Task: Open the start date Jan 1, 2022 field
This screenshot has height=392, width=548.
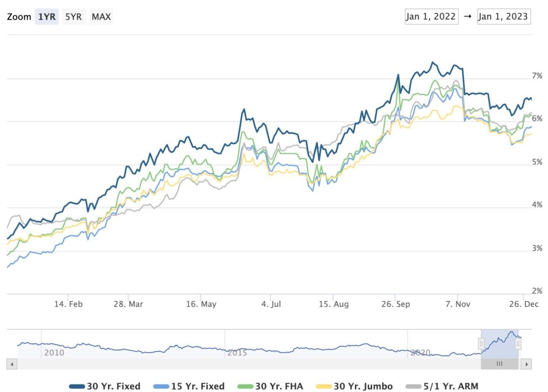Action: click(431, 17)
